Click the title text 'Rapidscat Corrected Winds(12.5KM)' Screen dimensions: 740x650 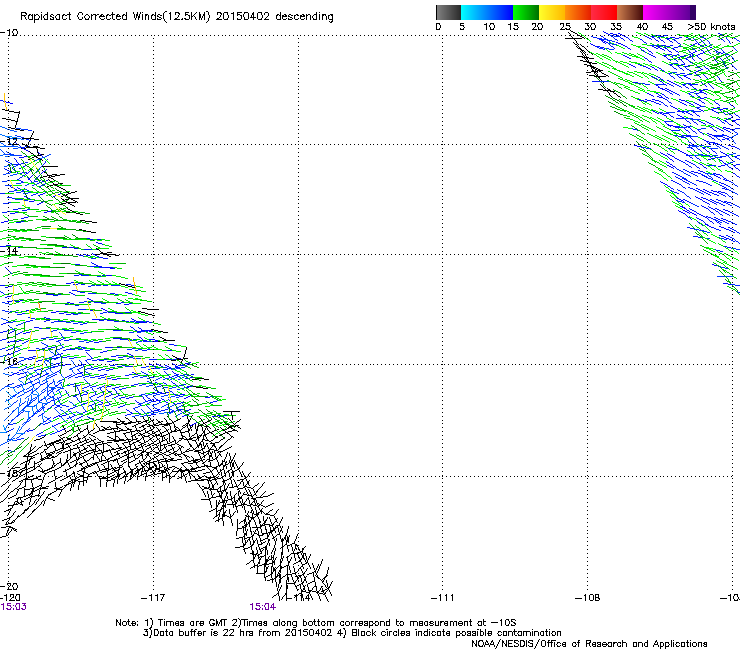(115, 17)
